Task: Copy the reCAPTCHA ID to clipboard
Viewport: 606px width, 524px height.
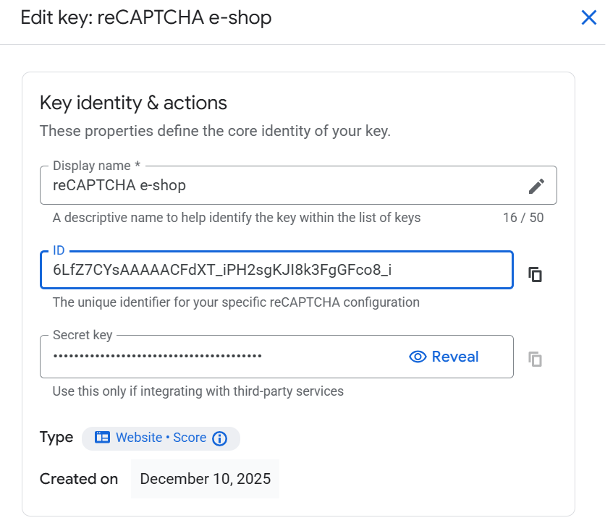Action: (x=535, y=274)
